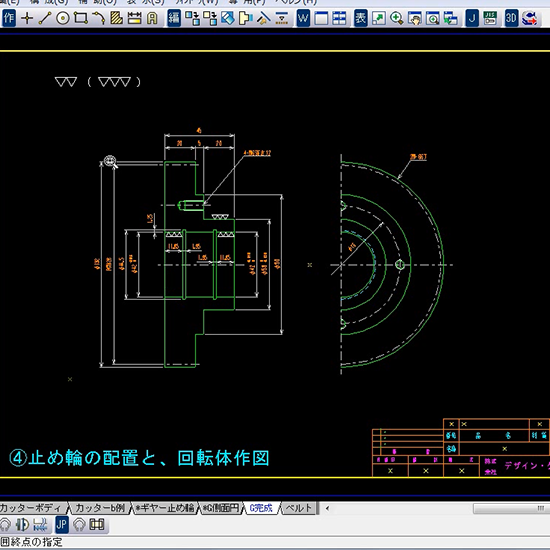Click the first move-elements edit icon
The image size is (550, 550).
(x=192, y=18)
